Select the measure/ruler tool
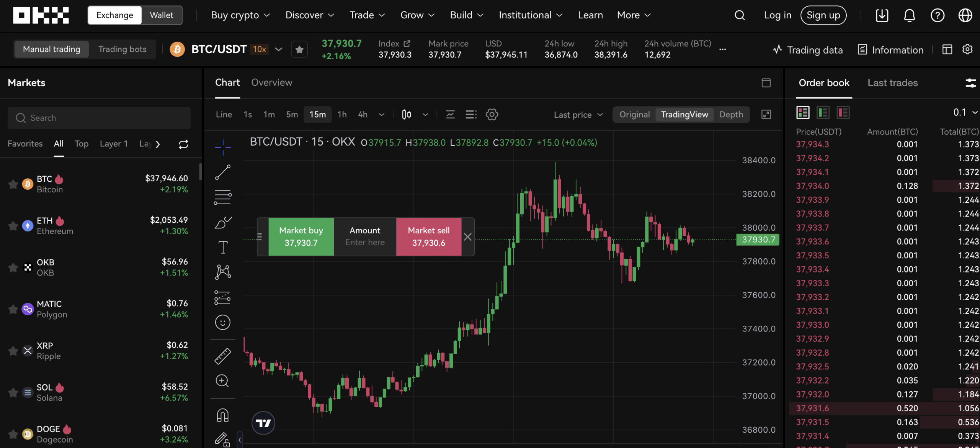 point(222,355)
